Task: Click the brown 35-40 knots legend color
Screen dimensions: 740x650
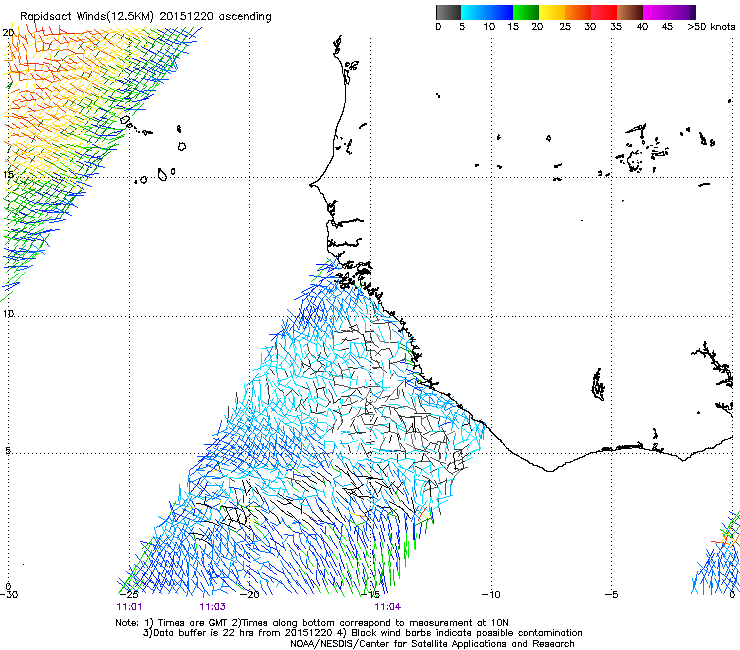Action: [630, 12]
